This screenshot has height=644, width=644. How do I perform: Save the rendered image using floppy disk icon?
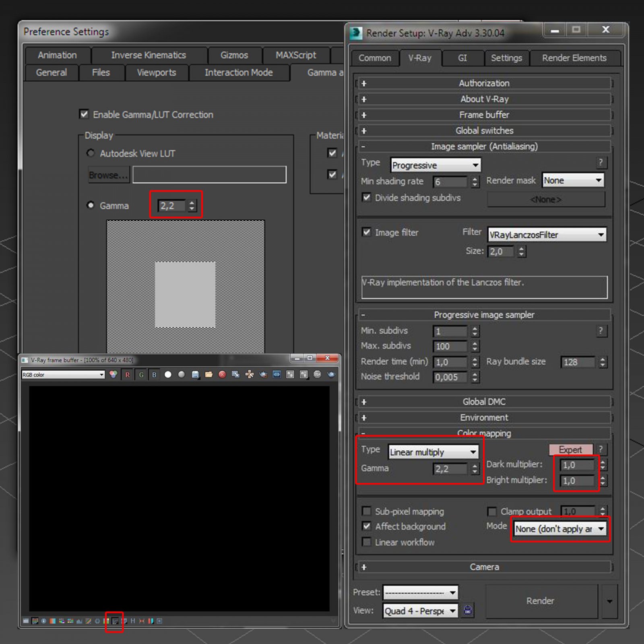195,375
